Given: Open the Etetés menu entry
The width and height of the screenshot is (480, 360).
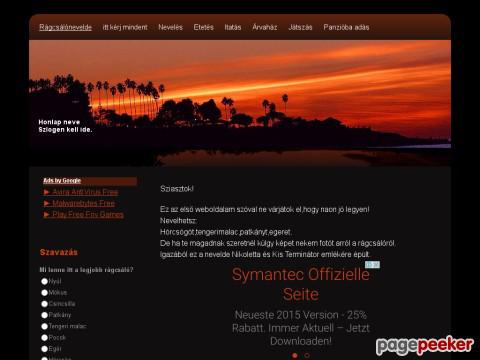Looking at the screenshot, I should click(203, 27).
